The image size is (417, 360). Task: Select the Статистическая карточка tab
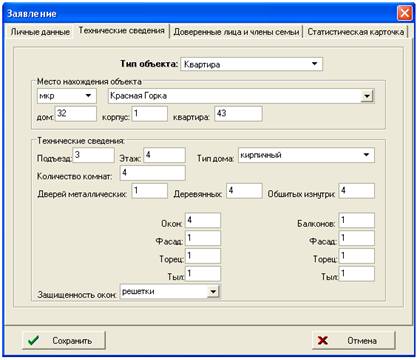(355, 32)
